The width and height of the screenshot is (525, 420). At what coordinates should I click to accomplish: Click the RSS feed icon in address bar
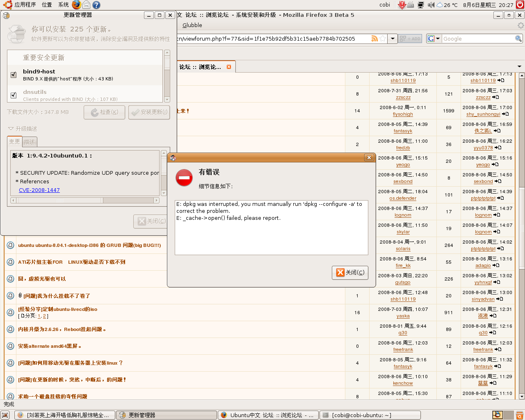click(374, 39)
